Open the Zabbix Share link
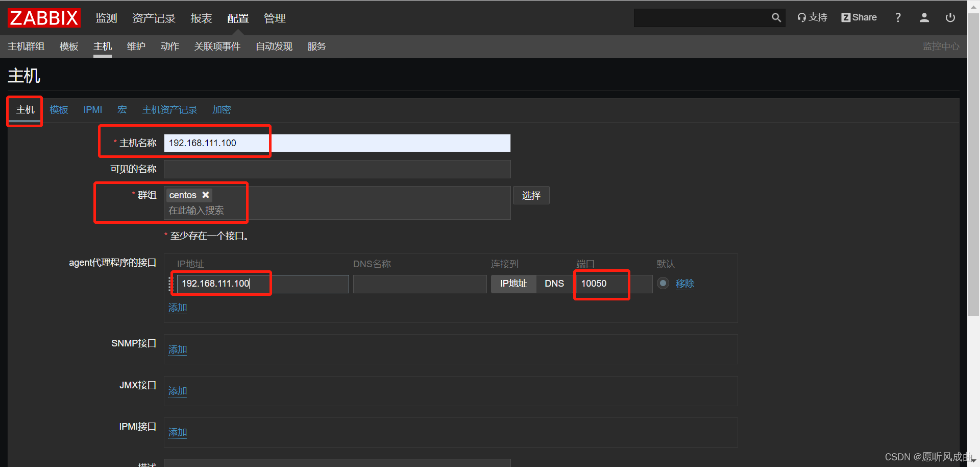 tap(859, 17)
